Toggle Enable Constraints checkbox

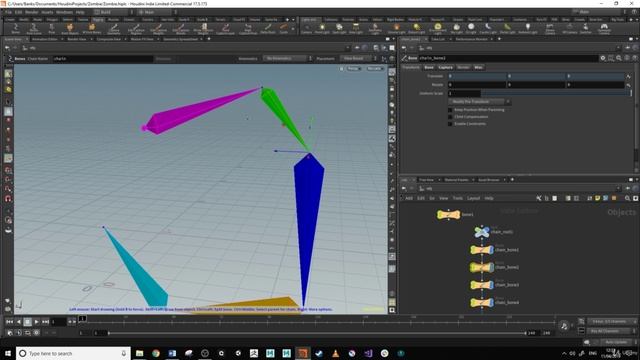(450, 124)
